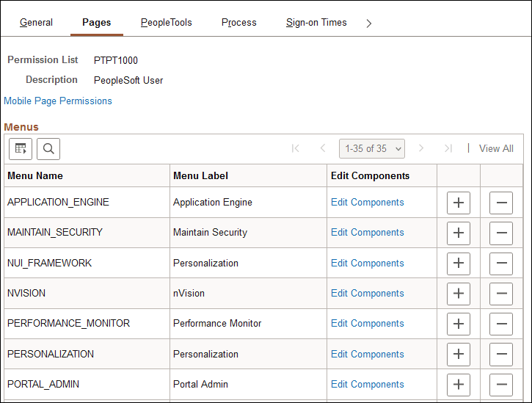Go to first page of Menus grid

pyautogui.click(x=296, y=148)
